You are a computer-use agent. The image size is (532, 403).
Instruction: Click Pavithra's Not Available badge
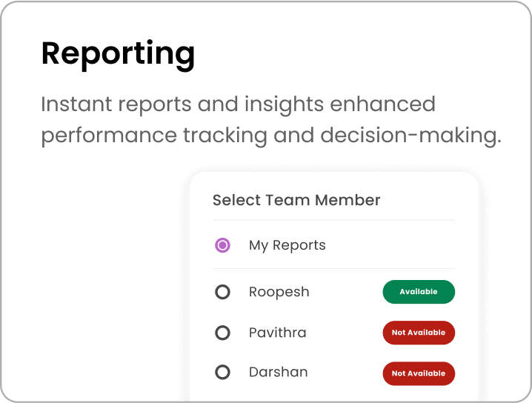[419, 333]
